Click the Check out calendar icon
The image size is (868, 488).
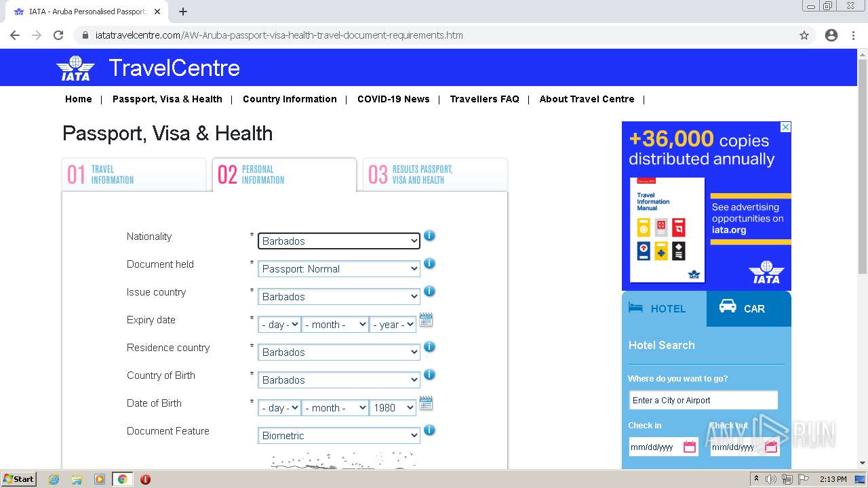pyautogui.click(x=771, y=447)
